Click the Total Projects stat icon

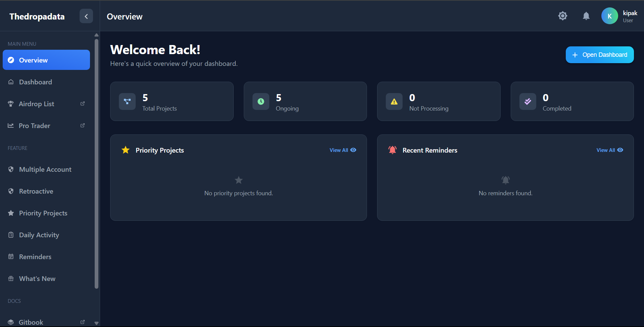(127, 101)
